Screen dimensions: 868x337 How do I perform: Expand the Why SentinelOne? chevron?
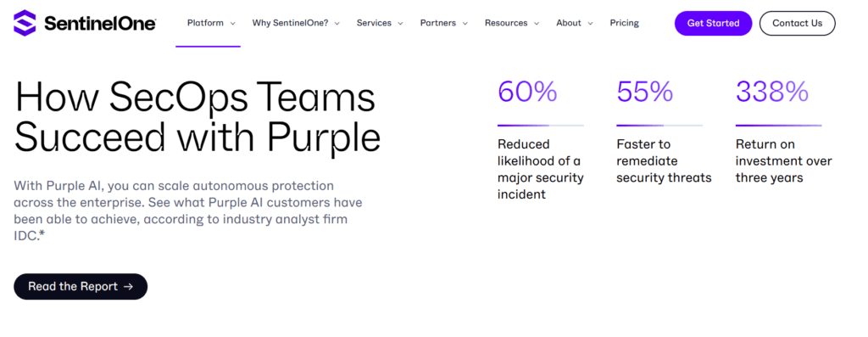(x=337, y=24)
